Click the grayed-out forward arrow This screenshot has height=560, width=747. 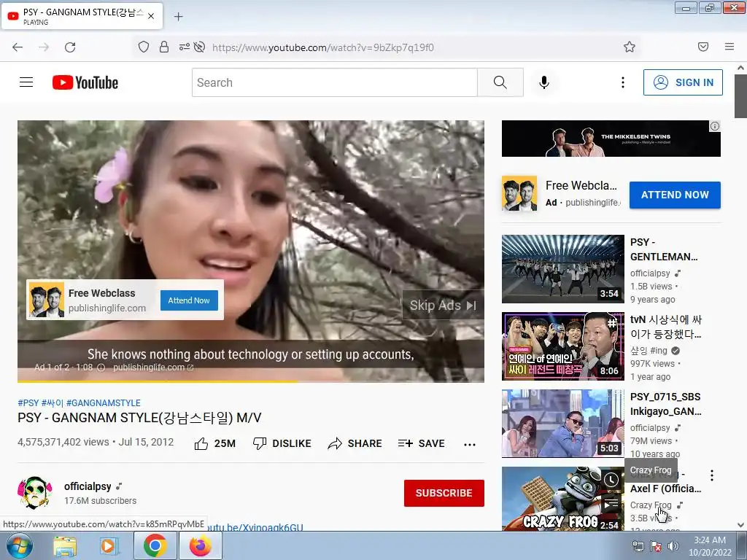(44, 47)
